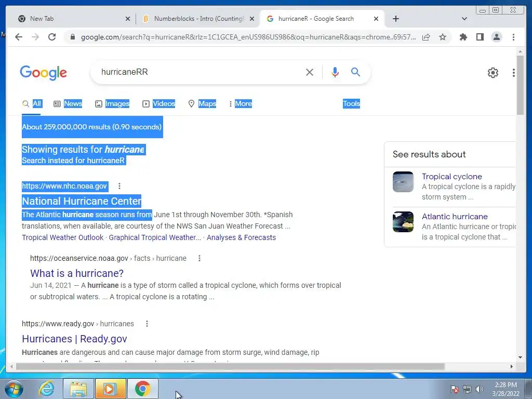Open the National Hurricane Center result
532x399 pixels.
82,201
